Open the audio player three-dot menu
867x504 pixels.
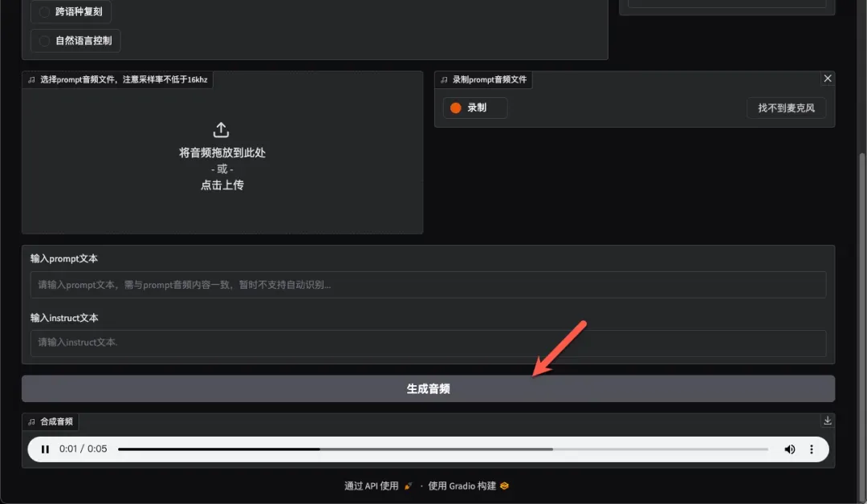(812, 449)
